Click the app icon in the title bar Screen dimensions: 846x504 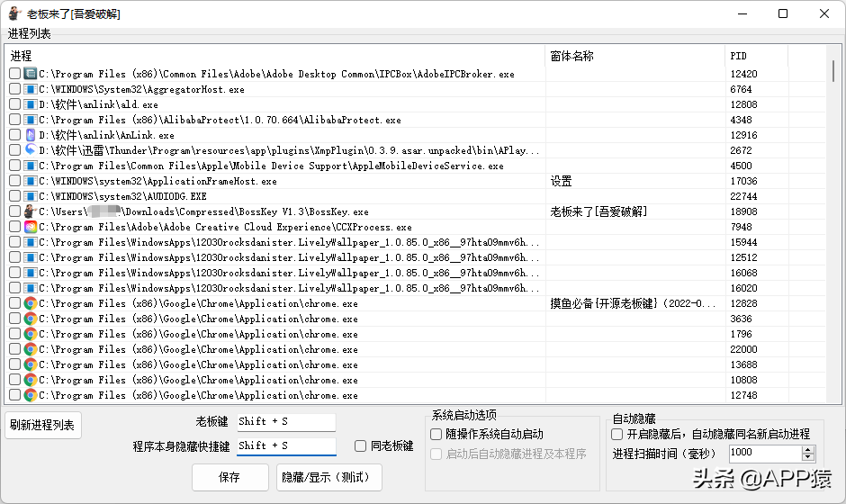[14, 13]
